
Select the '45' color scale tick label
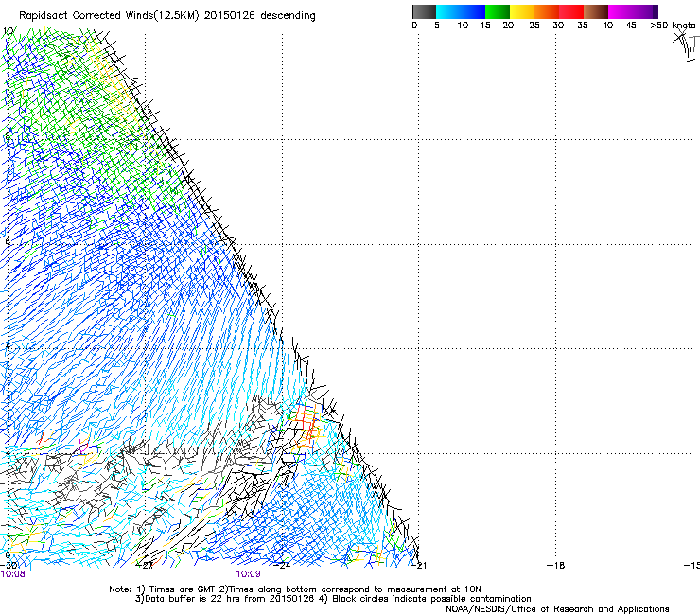point(631,26)
